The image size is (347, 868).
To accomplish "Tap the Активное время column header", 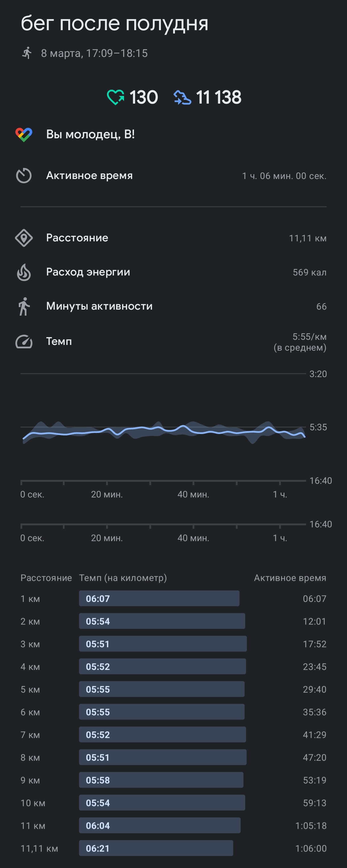I will pos(290,577).
